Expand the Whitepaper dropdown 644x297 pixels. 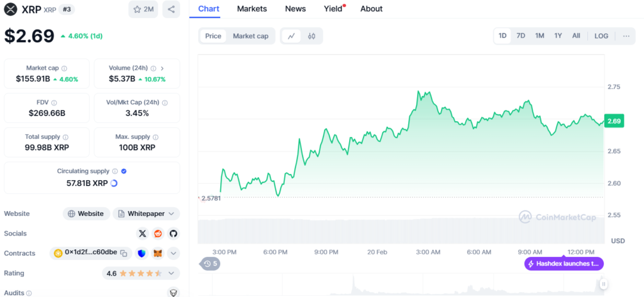(146, 213)
